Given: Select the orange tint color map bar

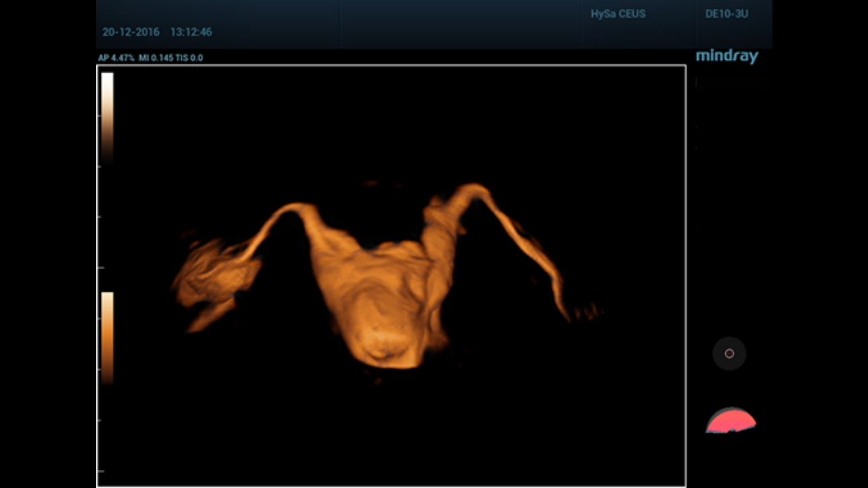Looking at the screenshot, I should 107,337.
